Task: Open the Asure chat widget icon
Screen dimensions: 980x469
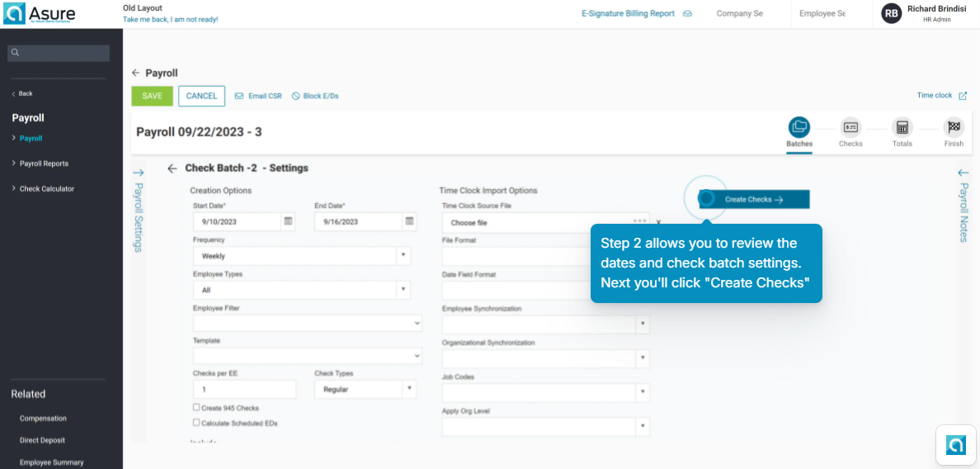Action: click(x=956, y=445)
